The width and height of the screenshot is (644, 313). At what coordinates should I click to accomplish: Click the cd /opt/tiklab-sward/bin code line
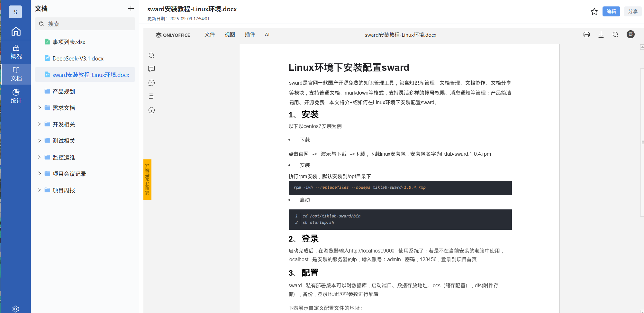click(x=331, y=216)
